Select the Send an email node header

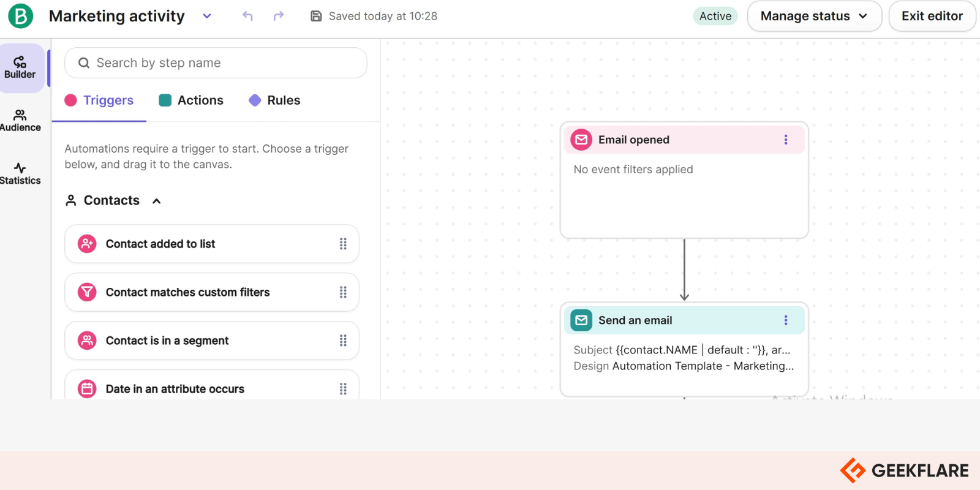coord(684,320)
